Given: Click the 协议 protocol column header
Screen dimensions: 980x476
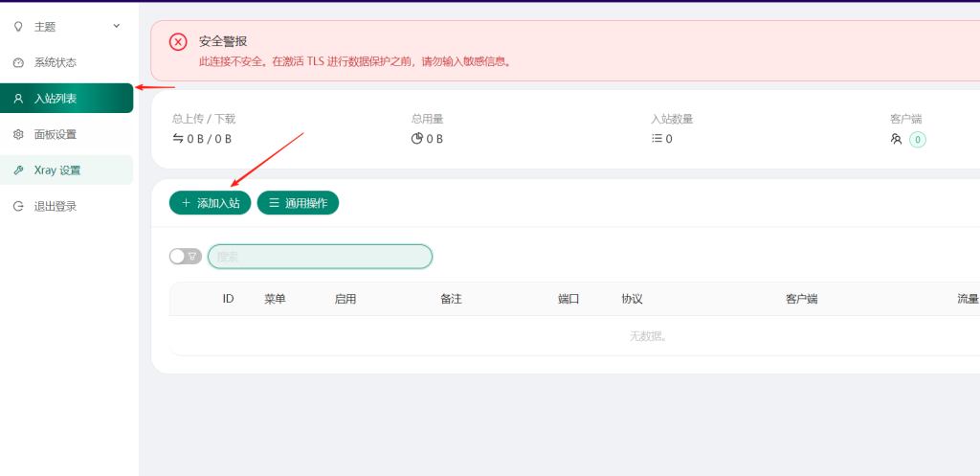Looking at the screenshot, I should 632,299.
